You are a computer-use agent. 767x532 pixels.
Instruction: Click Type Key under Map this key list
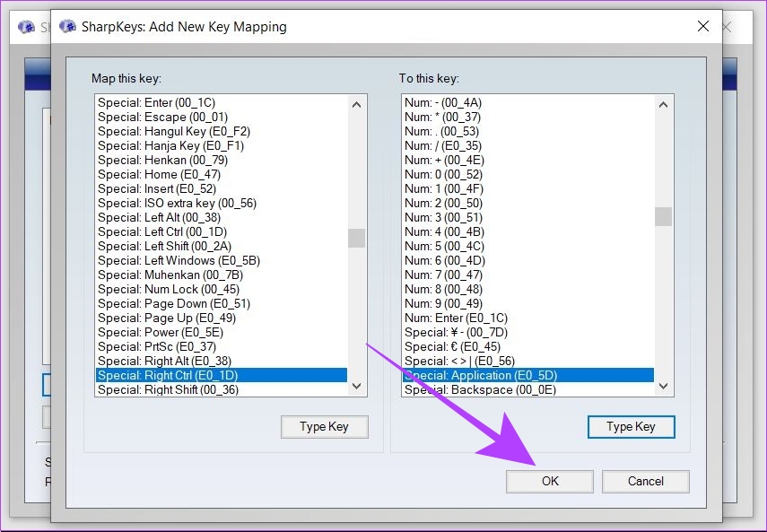(x=325, y=427)
